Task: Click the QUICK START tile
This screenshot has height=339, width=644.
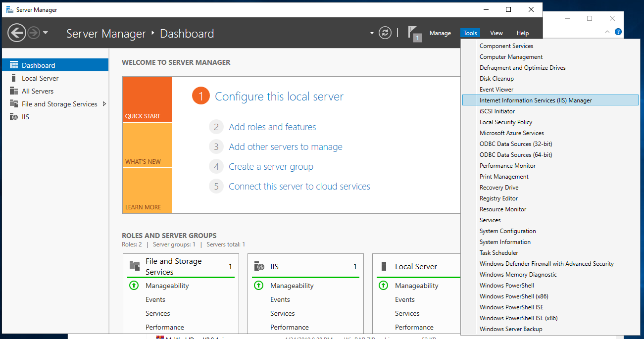Action: pyautogui.click(x=148, y=99)
